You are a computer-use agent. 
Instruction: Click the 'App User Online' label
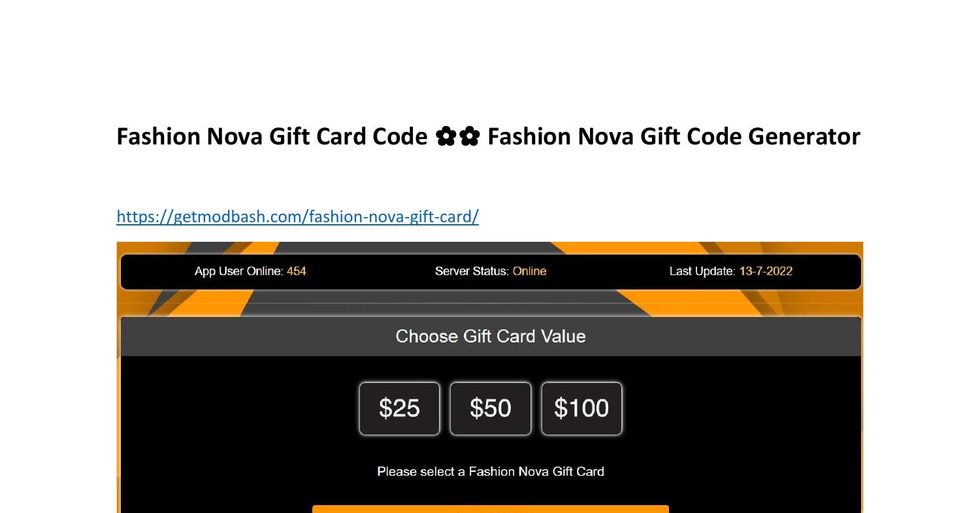[x=238, y=271]
